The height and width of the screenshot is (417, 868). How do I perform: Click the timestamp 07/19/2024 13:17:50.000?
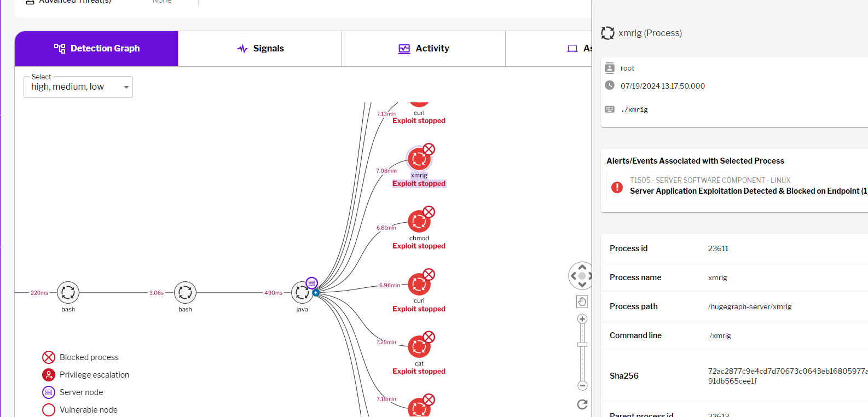tap(663, 86)
